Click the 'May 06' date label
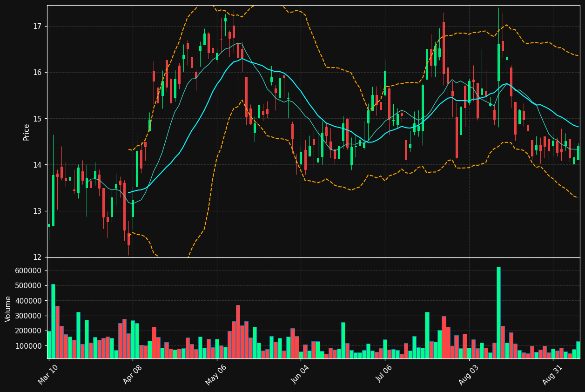 click(215, 374)
